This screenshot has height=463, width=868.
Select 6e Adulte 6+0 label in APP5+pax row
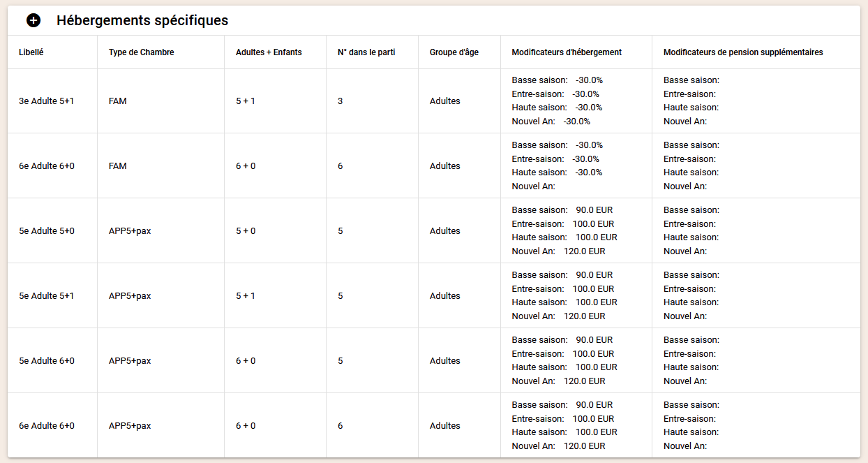click(47, 426)
